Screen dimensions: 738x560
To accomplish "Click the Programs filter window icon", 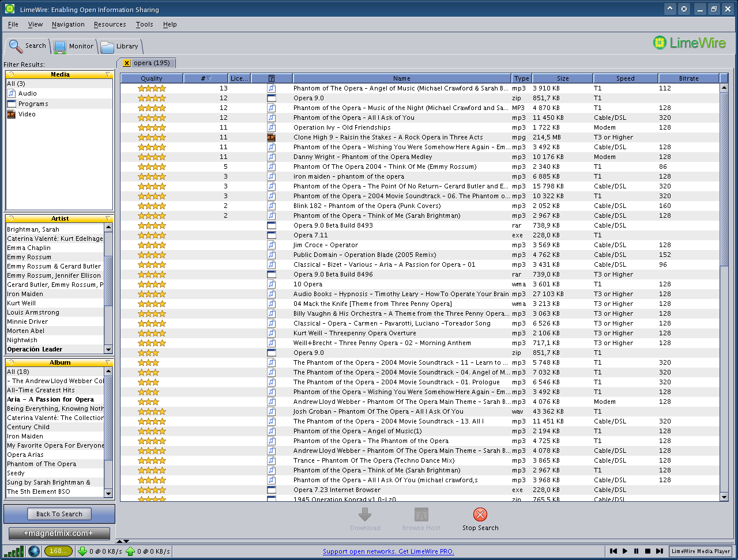I will click(x=11, y=104).
